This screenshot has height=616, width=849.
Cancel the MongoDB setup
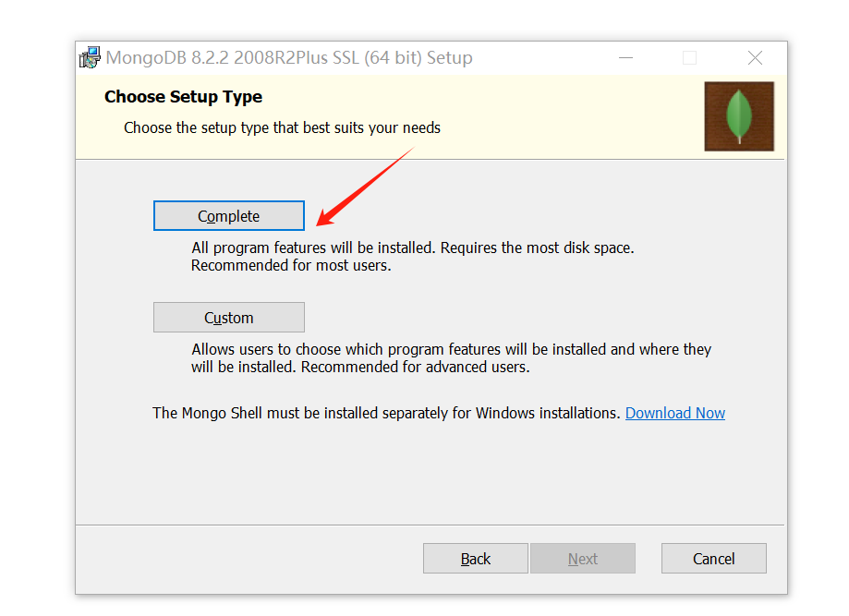(713, 558)
